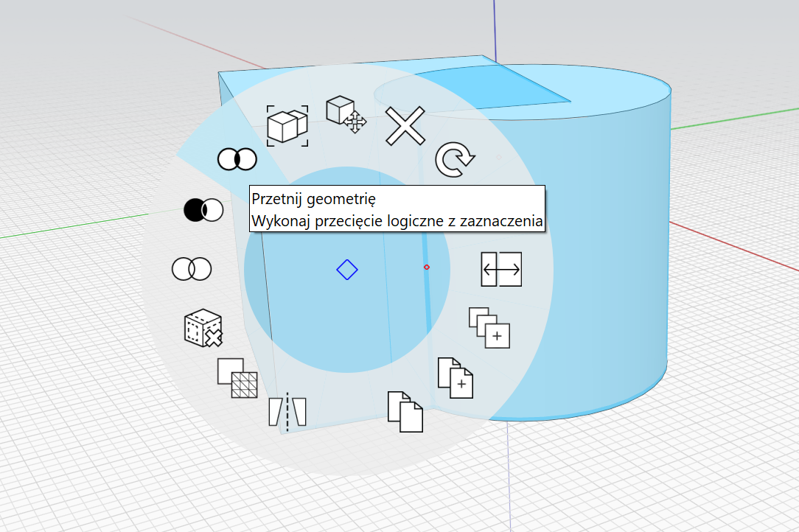Viewport: 799px width, 532px height.
Task: Choose the Rotate circular arrow icon
Action: pos(455,159)
